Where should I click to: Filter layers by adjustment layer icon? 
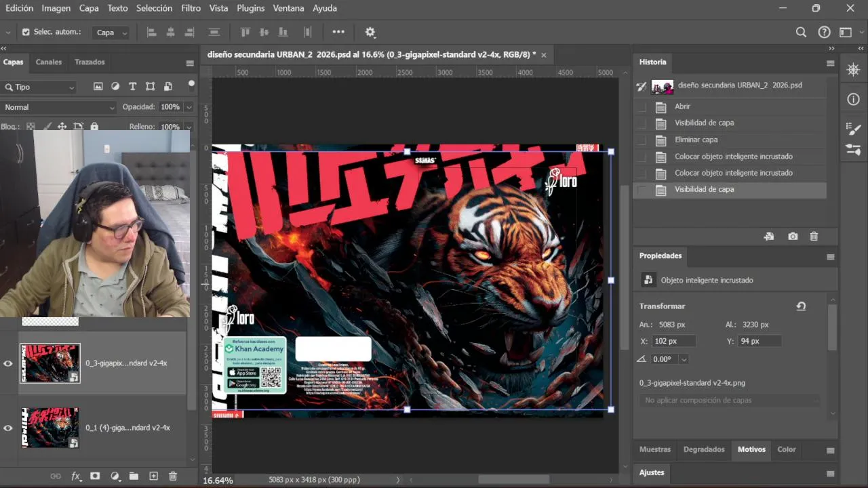pyautogui.click(x=115, y=87)
